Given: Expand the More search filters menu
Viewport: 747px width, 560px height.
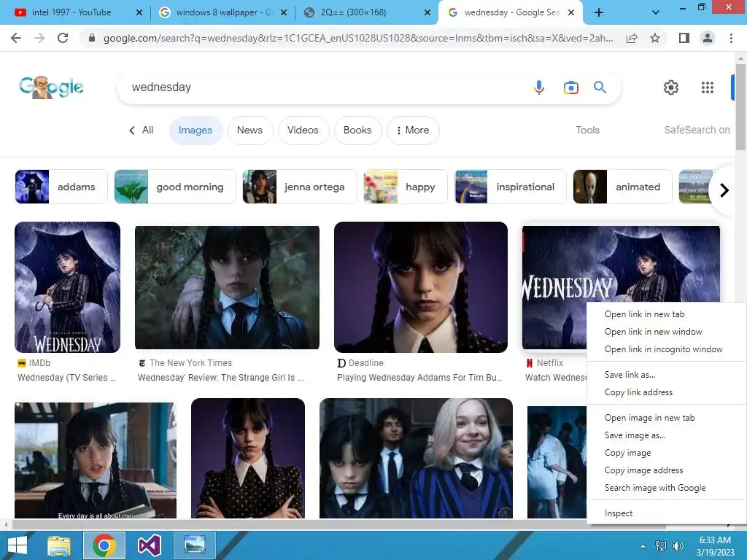Looking at the screenshot, I should (413, 130).
